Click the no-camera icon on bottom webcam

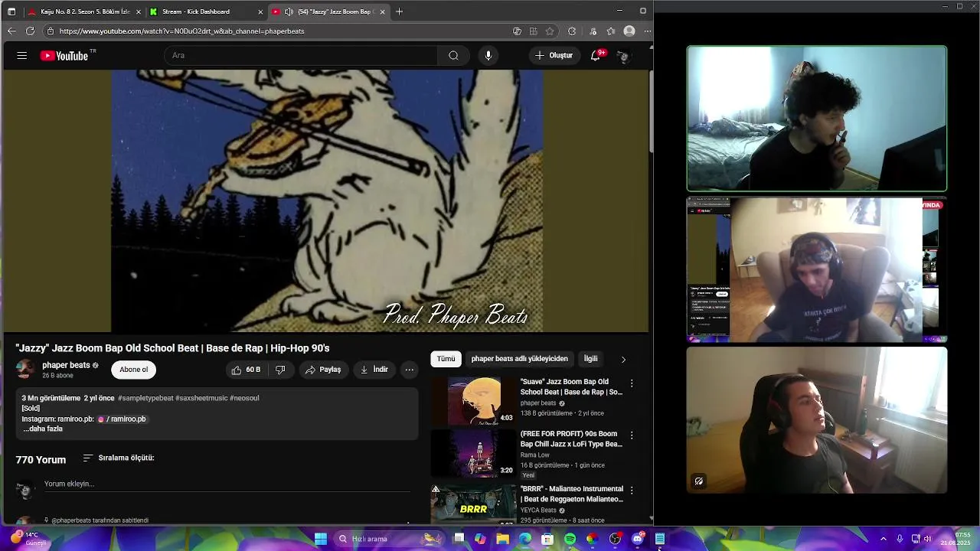pyautogui.click(x=698, y=481)
